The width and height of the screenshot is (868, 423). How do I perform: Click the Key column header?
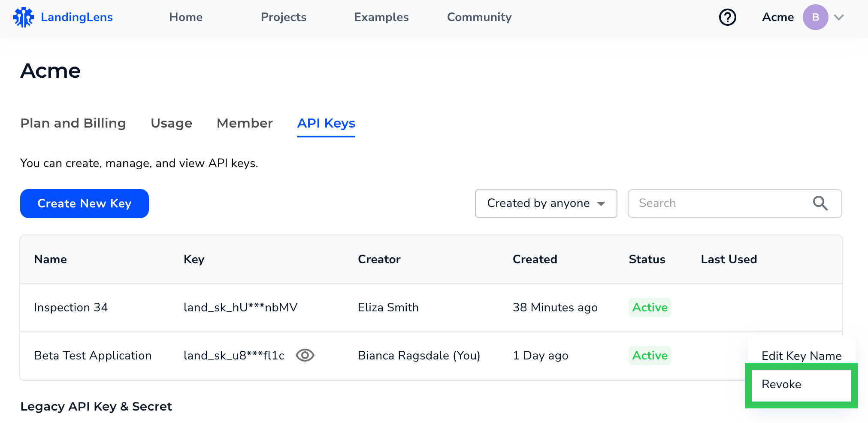(x=194, y=259)
